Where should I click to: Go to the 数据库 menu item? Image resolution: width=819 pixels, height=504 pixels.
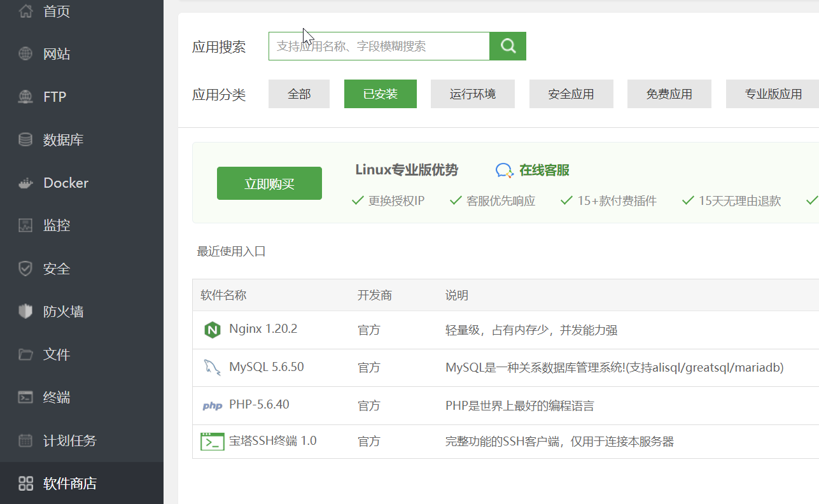point(64,139)
